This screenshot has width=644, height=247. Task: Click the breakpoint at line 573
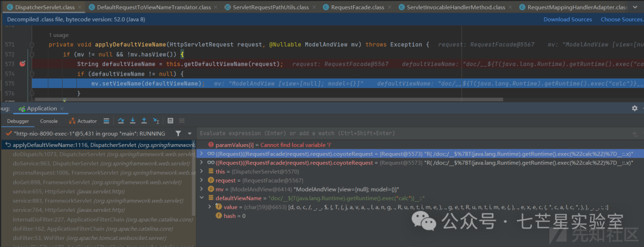pyautogui.click(x=23, y=64)
